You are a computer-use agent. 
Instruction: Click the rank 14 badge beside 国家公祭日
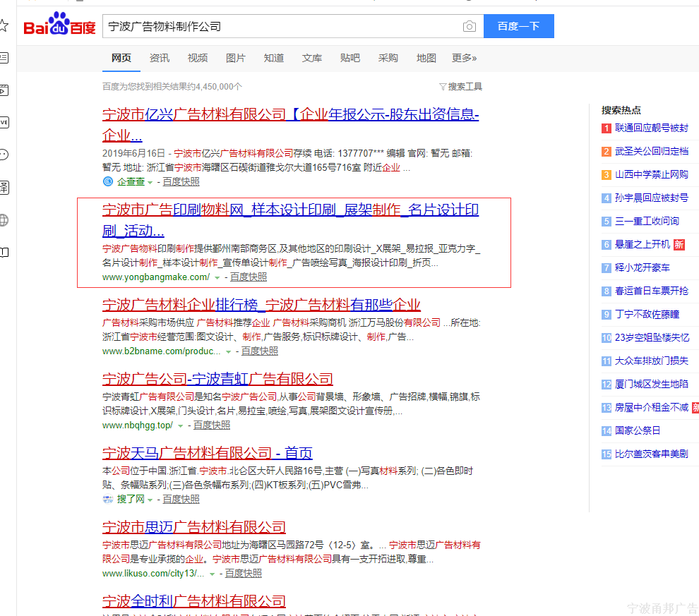click(x=607, y=430)
